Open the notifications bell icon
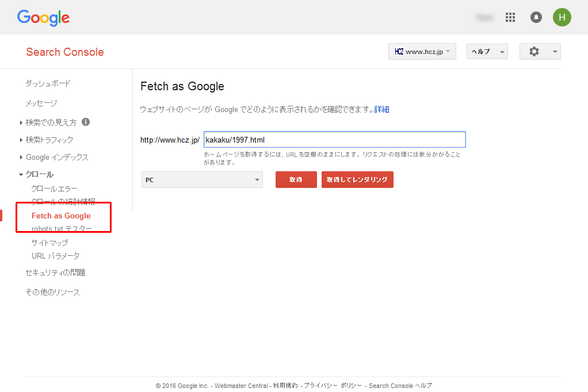The height and width of the screenshot is (392, 588). [x=536, y=17]
